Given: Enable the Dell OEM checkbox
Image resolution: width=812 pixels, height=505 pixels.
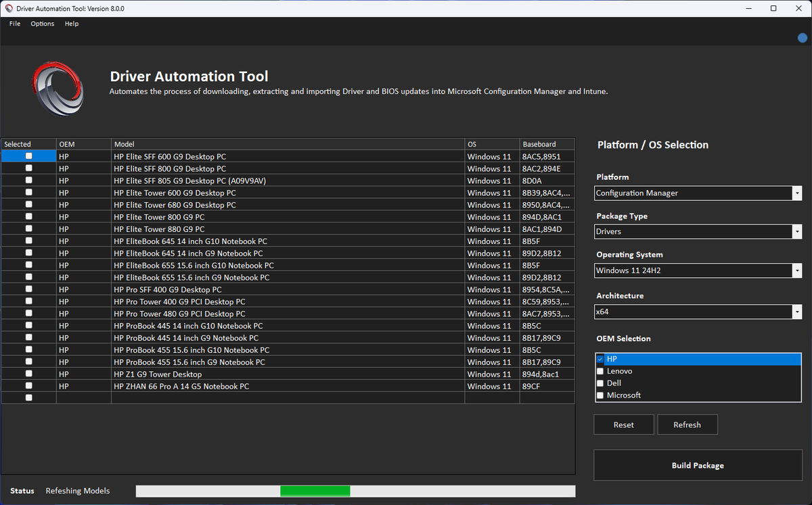Looking at the screenshot, I should click(x=600, y=383).
